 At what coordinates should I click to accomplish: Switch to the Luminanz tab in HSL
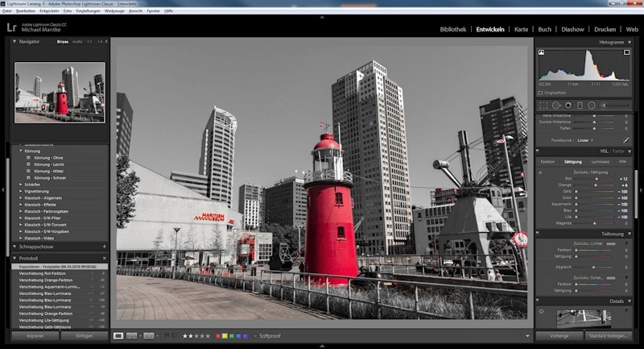(x=600, y=161)
